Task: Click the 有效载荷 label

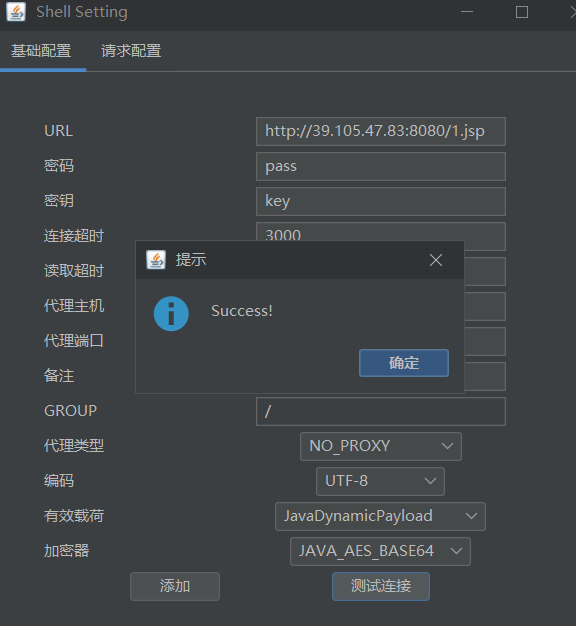Action: (x=74, y=516)
